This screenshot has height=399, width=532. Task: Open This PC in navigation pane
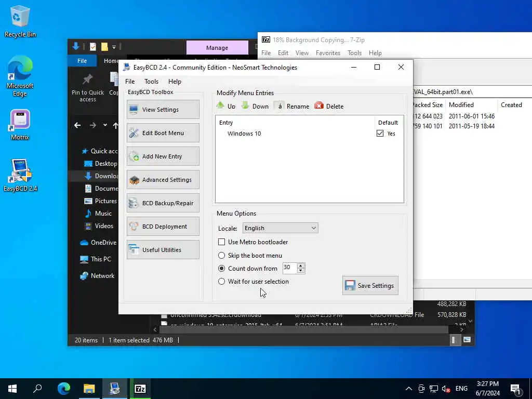[x=96, y=259]
